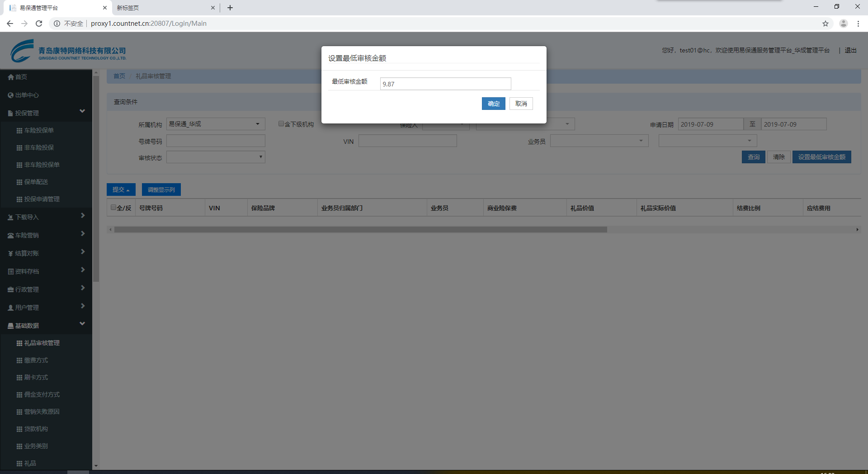Open the 提交 dropdown button

(x=121, y=190)
